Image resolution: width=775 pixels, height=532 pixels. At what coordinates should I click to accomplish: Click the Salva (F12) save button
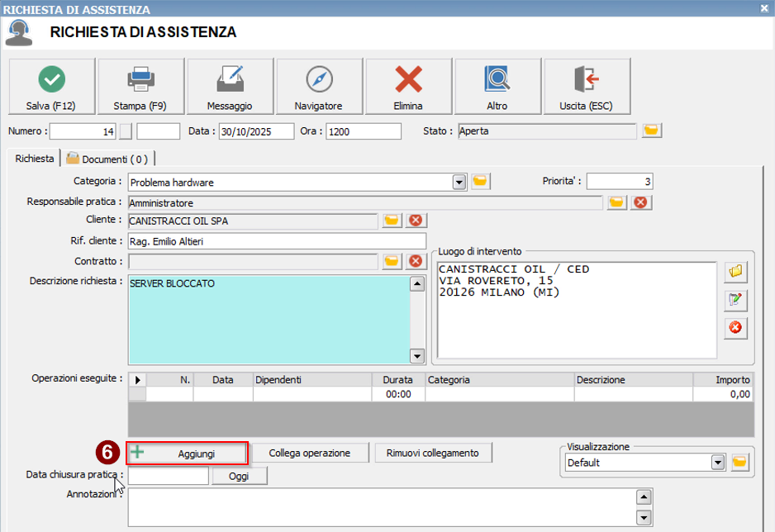pos(51,87)
